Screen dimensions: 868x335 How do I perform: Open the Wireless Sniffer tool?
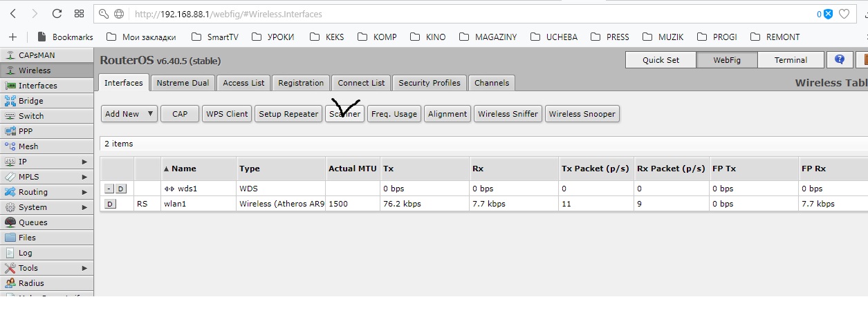(508, 114)
